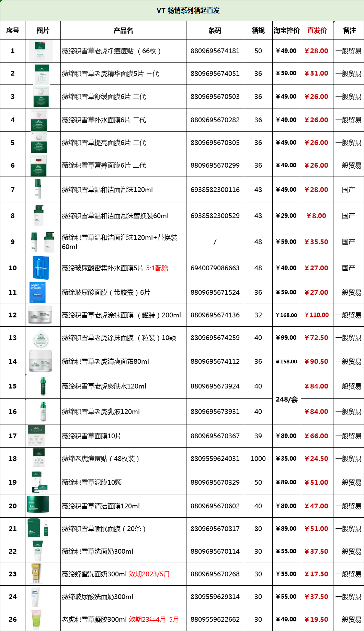Select product name 薇缔积雪草洗面奶300ml
Image resolution: width=364 pixels, height=631 pixels.
(98, 552)
